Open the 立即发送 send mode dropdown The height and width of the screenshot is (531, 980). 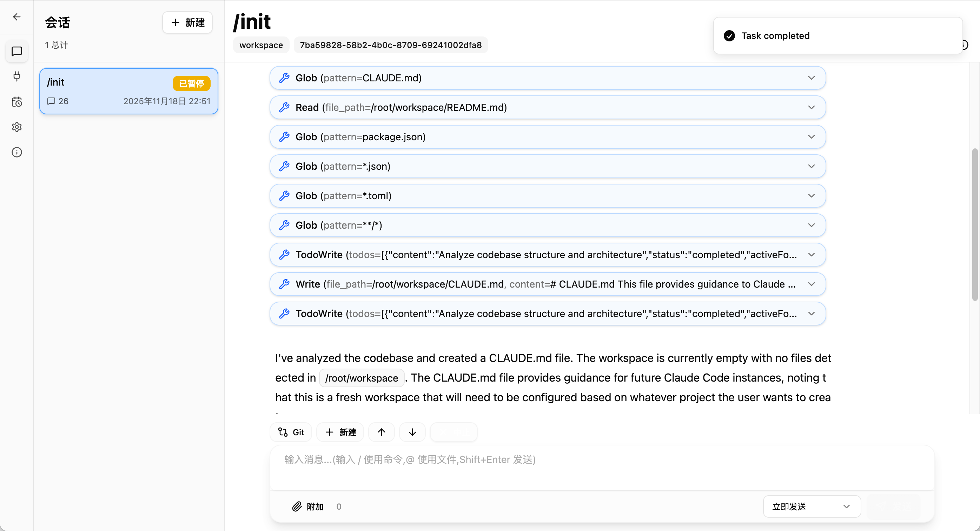[x=812, y=506]
